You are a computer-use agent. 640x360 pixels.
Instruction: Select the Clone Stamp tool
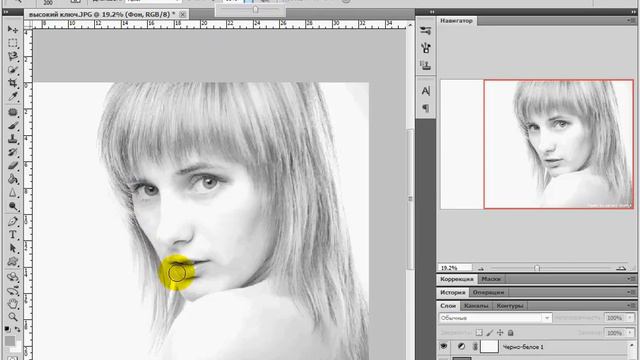13,139
